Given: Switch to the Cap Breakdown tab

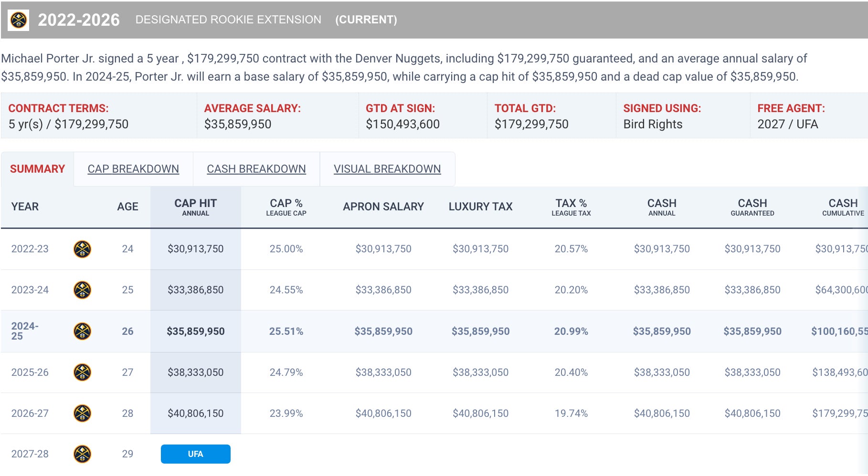Looking at the screenshot, I should coord(133,169).
